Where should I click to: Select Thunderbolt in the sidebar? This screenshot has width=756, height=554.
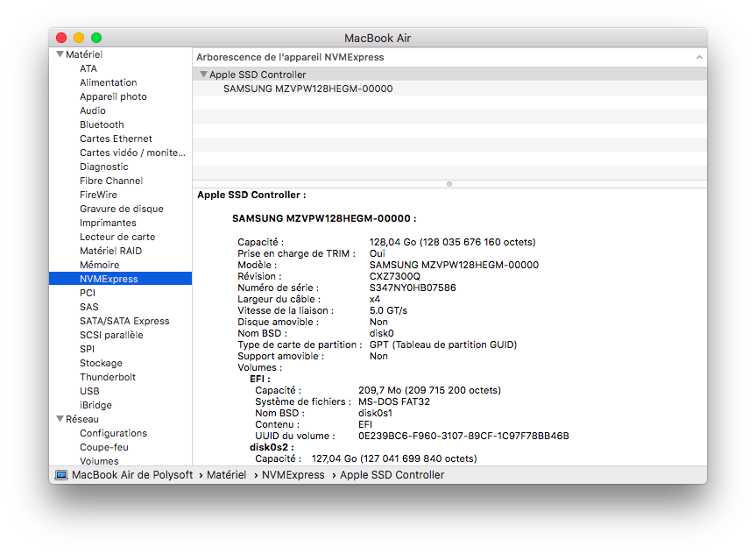(x=108, y=376)
